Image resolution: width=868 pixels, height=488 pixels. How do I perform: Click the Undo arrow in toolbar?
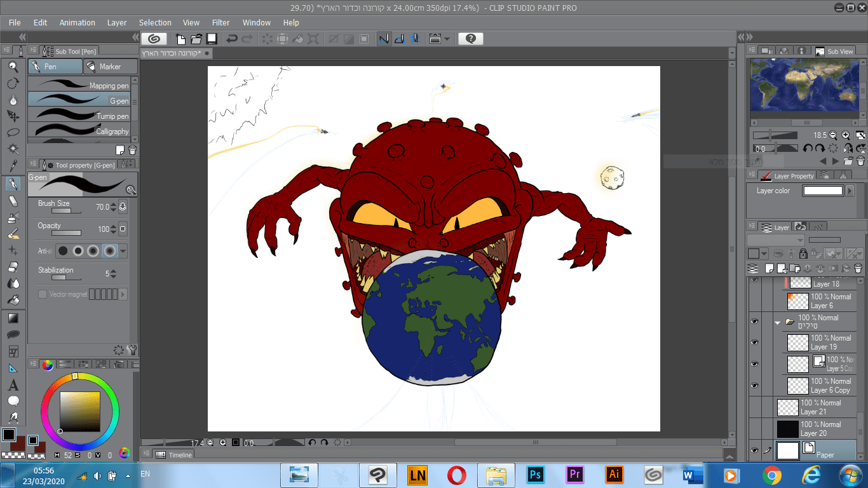[x=232, y=39]
